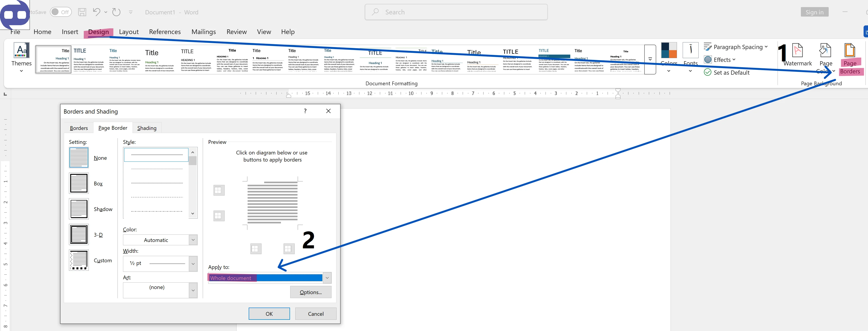Viewport: 868px width, 331px height.
Task: Select the dashed line border style
Action: (156, 197)
